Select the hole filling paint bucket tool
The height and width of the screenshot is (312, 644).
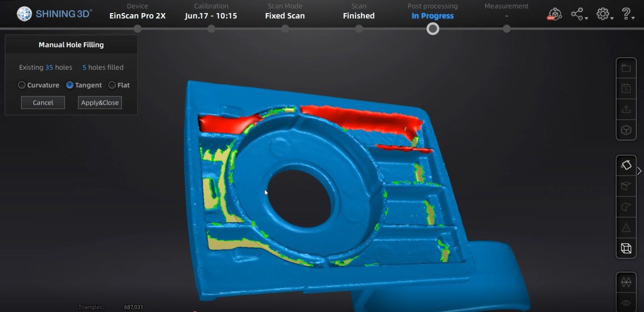626,165
